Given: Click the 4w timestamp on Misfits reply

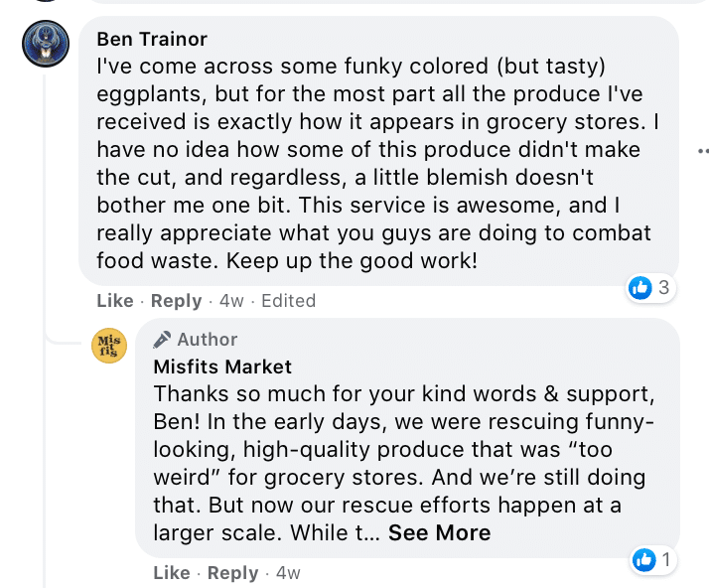Looking at the screenshot, I should (288, 573).
